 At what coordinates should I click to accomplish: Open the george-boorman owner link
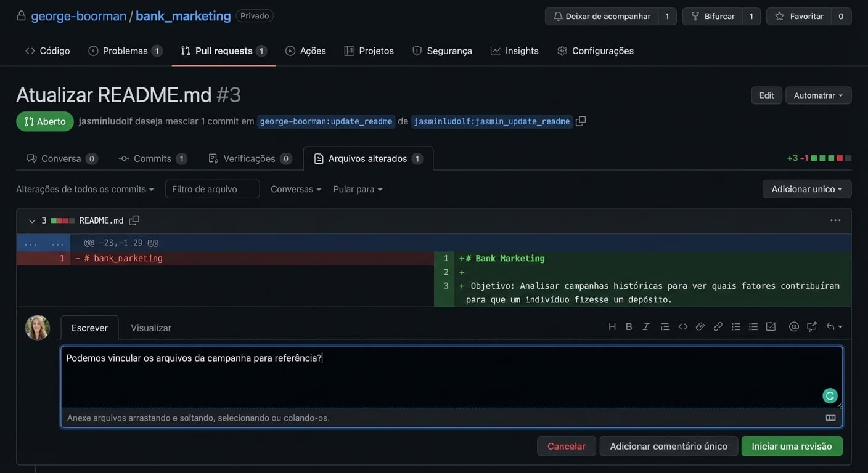(x=79, y=16)
